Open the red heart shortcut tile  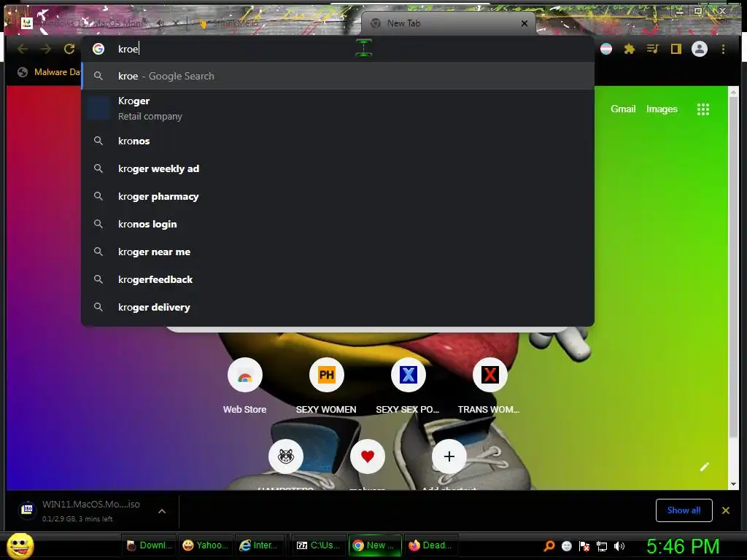(368, 456)
